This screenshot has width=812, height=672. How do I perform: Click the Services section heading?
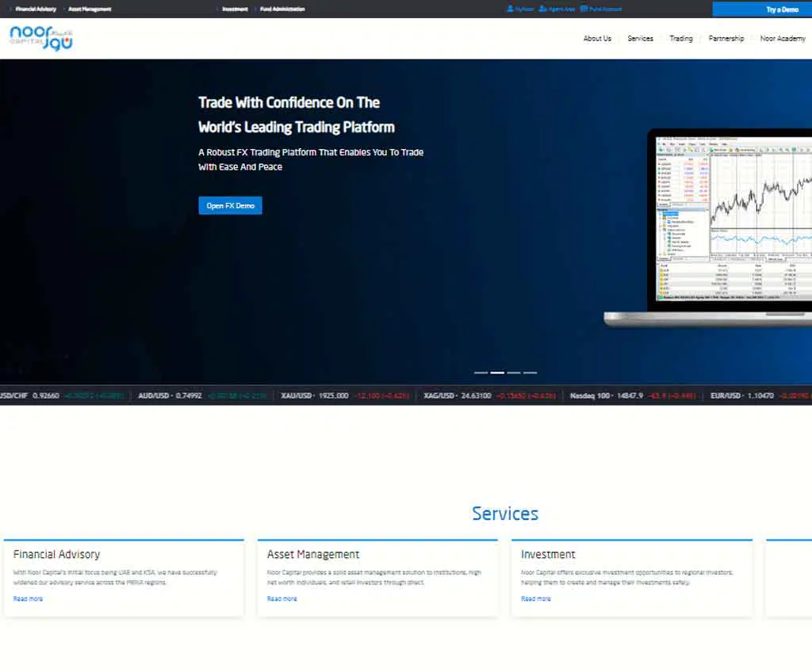coord(505,514)
